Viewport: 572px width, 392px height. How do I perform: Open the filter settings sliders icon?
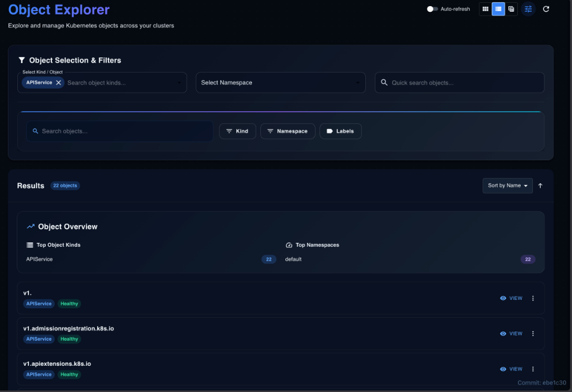tap(528, 9)
